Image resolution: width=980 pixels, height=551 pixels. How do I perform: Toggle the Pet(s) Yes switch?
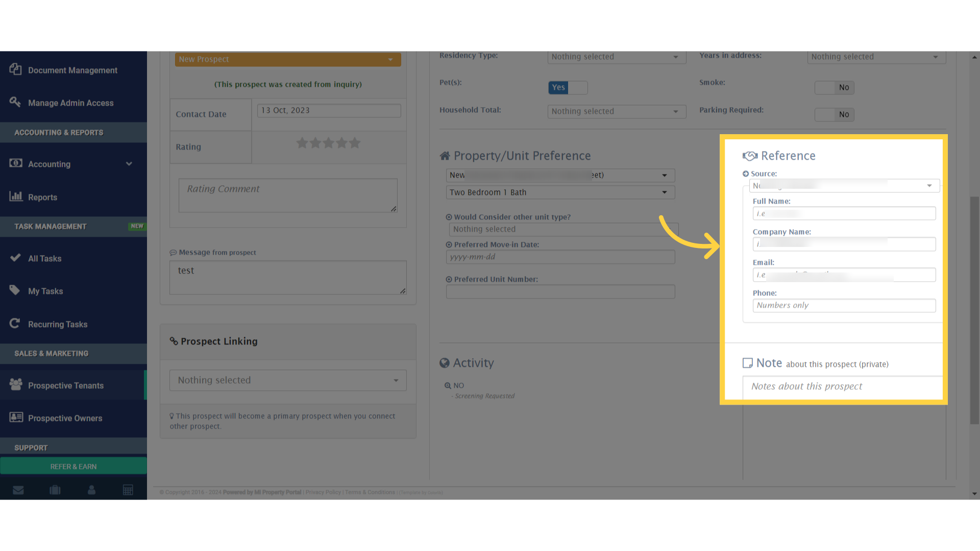point(568,88)
